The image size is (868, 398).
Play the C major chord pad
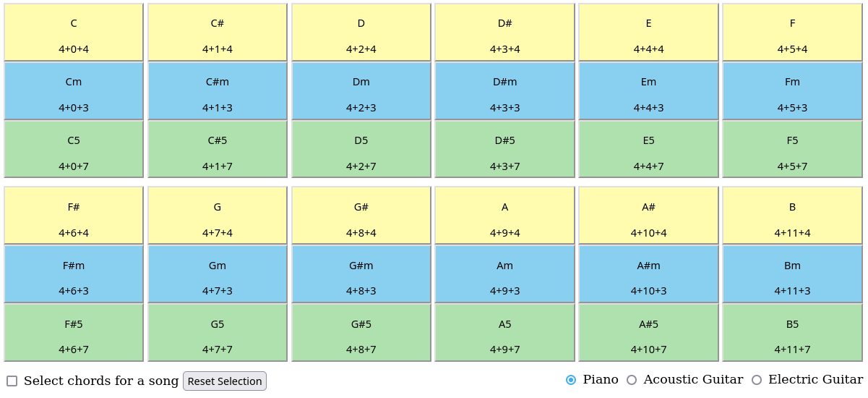(x=74, y=33)
